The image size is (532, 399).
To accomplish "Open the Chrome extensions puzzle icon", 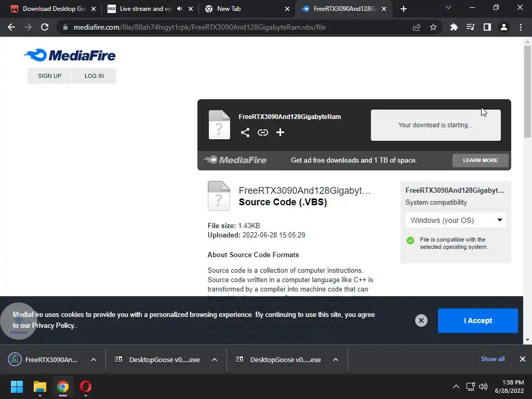I will point(454,27).
